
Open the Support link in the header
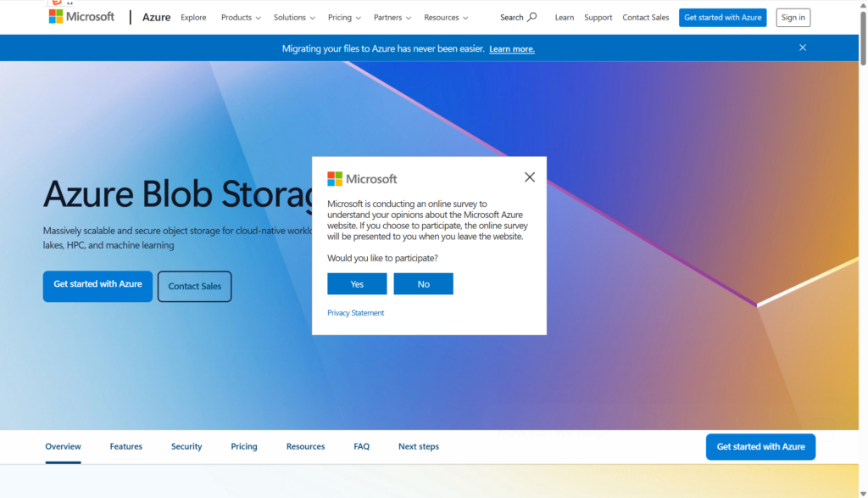pos(598,17)
